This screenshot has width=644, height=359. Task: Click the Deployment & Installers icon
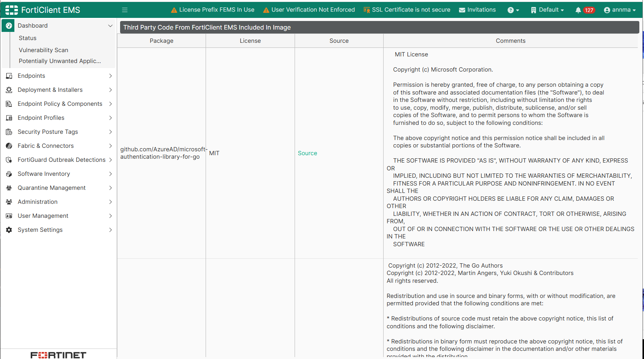(x=9, y=90)
